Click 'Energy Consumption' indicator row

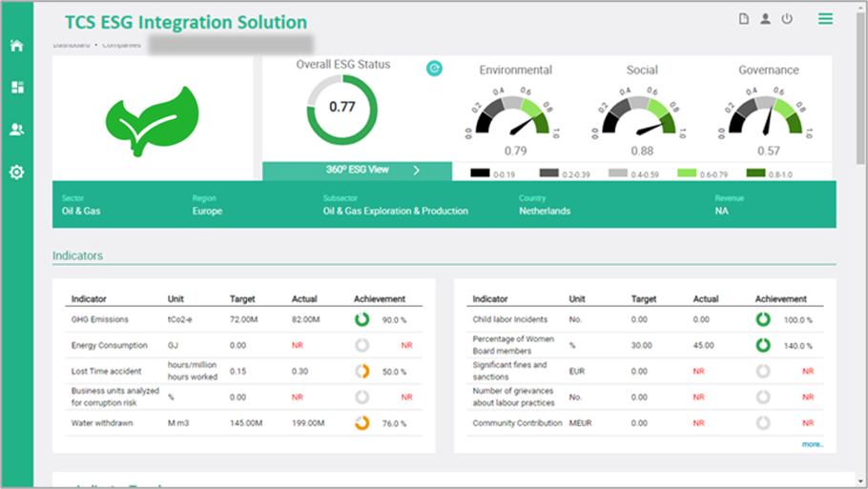click(243, 346)
